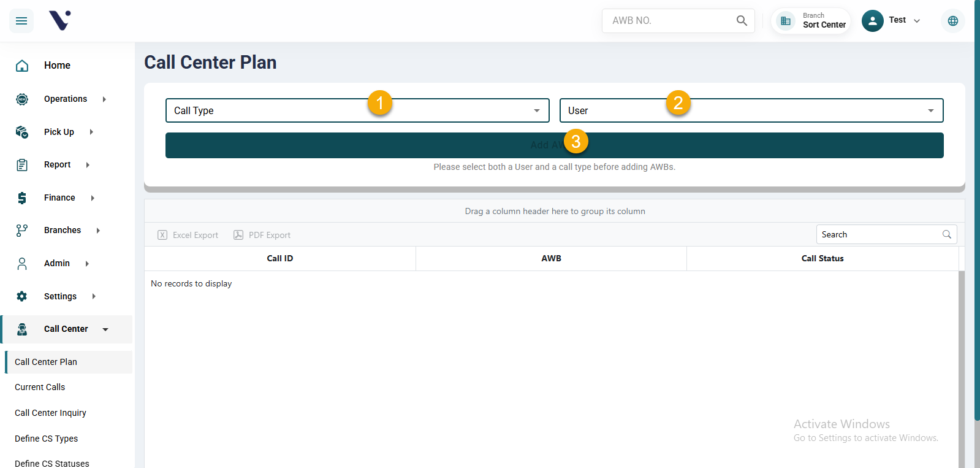Click the Excel export icon
The width and height of the screenshot is (980, 468).
coord(162,235)
